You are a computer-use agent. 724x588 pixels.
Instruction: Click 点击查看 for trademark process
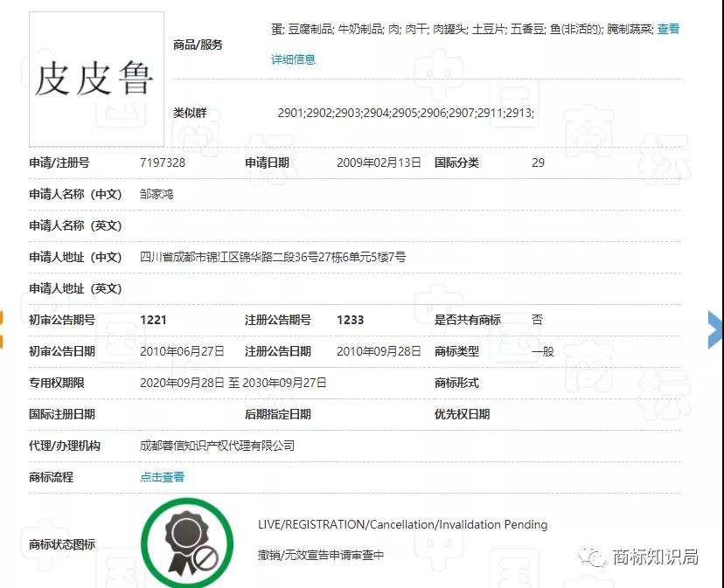162,477
